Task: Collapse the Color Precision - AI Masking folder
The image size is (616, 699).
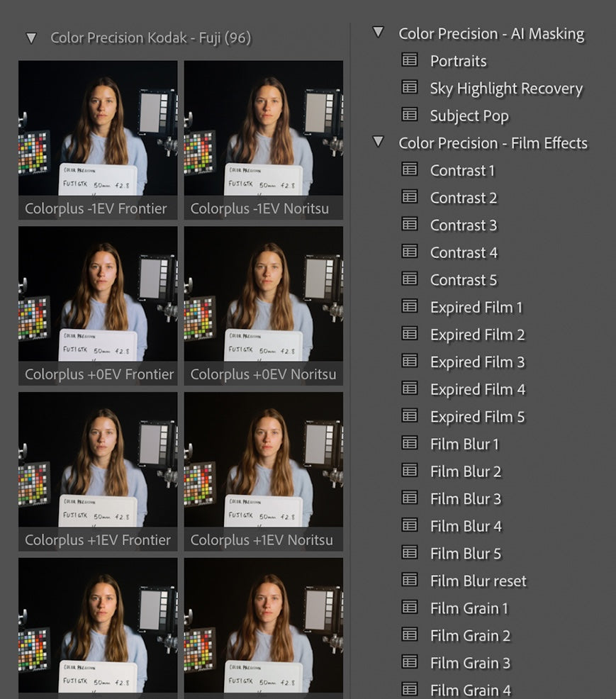Action: (x=379, y=33)
